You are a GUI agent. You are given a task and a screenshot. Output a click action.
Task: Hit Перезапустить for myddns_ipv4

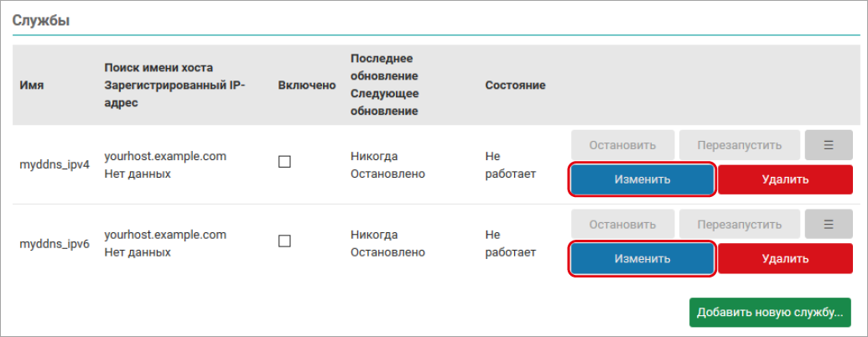(x=739, y=145)
